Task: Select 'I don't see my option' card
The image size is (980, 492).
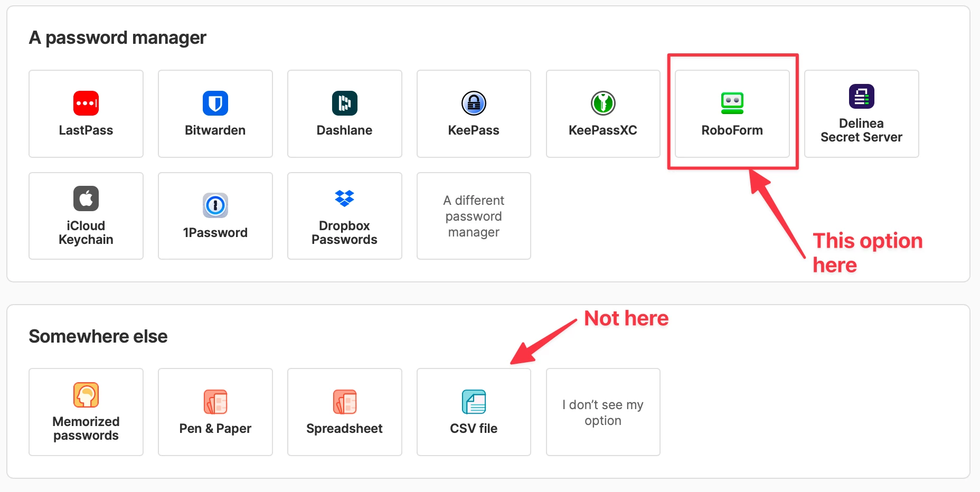Action: [x=603, y=412]
